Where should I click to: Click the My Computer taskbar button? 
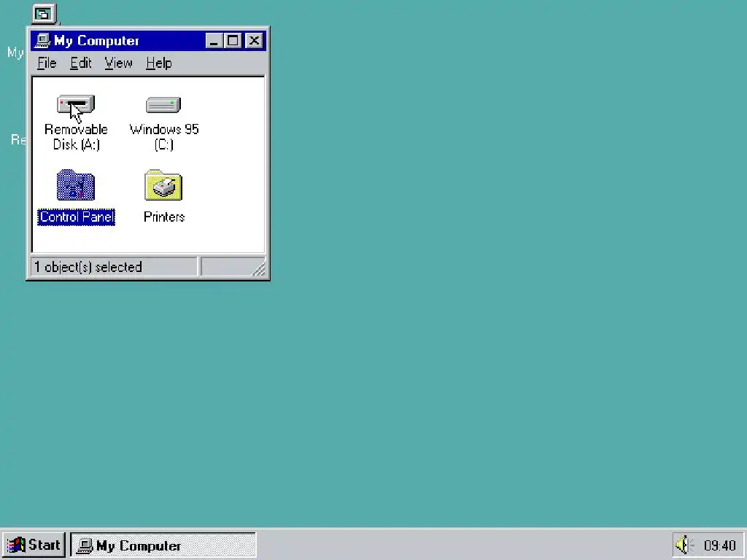click(163, 545)
